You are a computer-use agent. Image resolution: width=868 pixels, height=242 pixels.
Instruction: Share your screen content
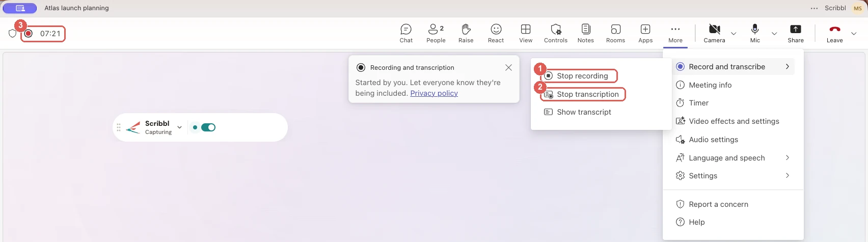coord(796,33)
